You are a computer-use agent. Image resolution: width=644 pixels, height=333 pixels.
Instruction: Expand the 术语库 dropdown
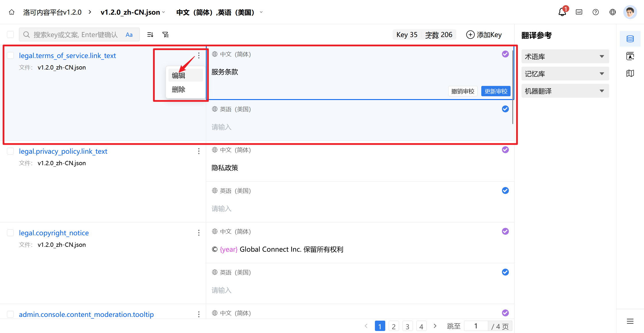(x=565, y=57)
